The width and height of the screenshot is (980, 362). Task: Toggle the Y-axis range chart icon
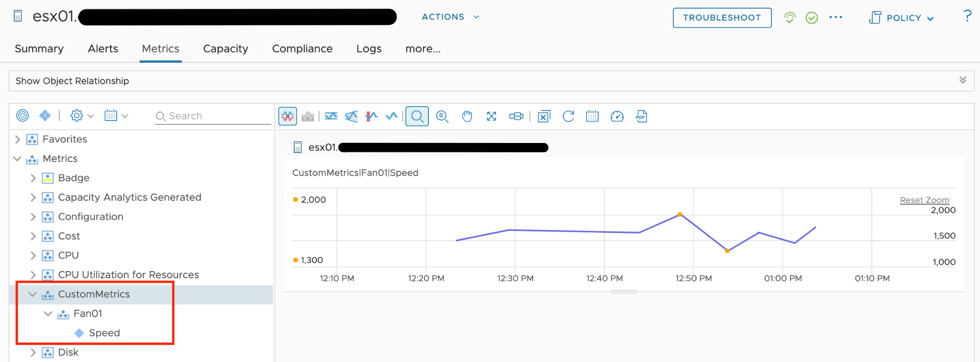click(x=331, y=116)
